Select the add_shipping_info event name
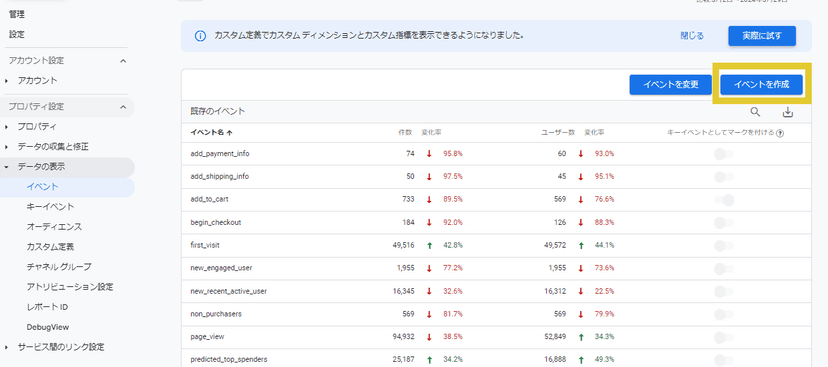The width and height of the screenshot is (828, 367). coord(219,177)
